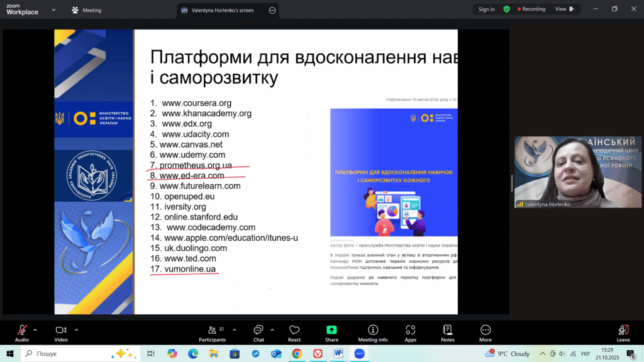This screenshot has height=362, width=644.
Task: Open the View layout menu
Action: tap(563, 9)
